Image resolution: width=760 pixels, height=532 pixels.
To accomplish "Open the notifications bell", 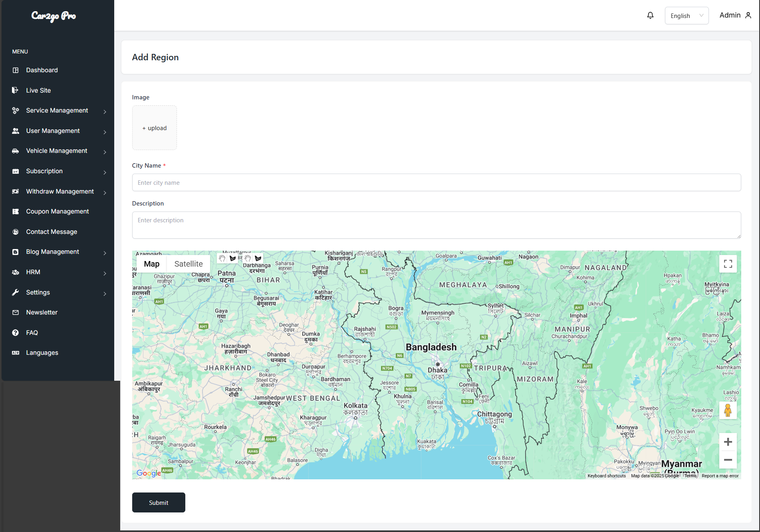I will pos(650,15).
